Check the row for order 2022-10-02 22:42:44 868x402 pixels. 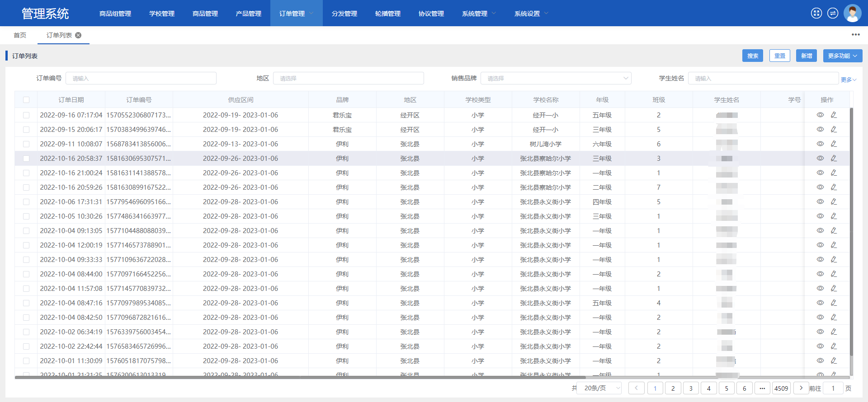26,346
